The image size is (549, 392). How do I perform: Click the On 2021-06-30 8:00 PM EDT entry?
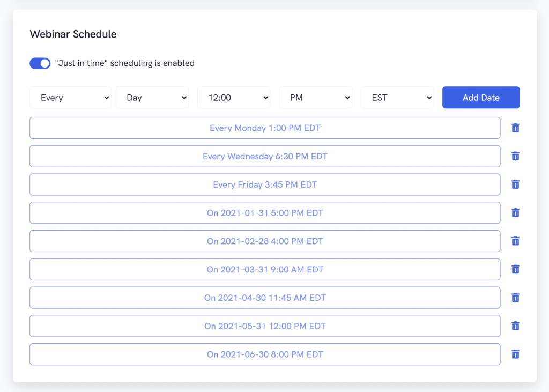(x=265, y=354)
